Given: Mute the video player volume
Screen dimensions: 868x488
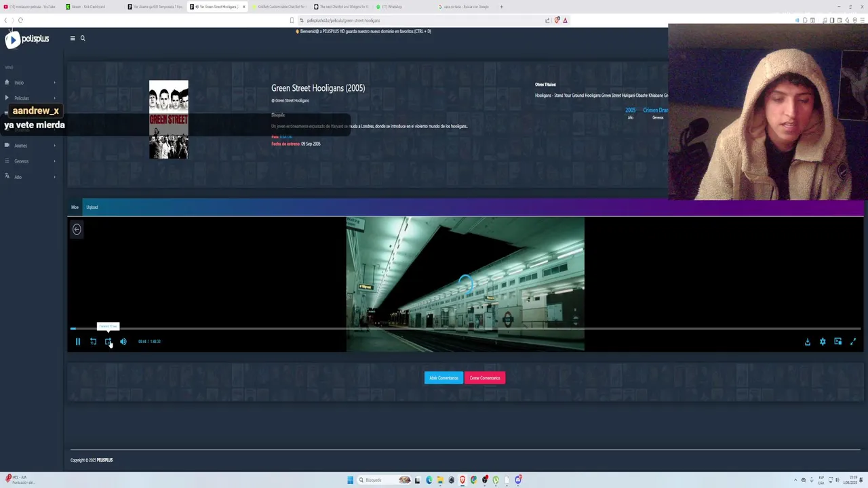Looking at the screenshot, I should pos(123,342).
